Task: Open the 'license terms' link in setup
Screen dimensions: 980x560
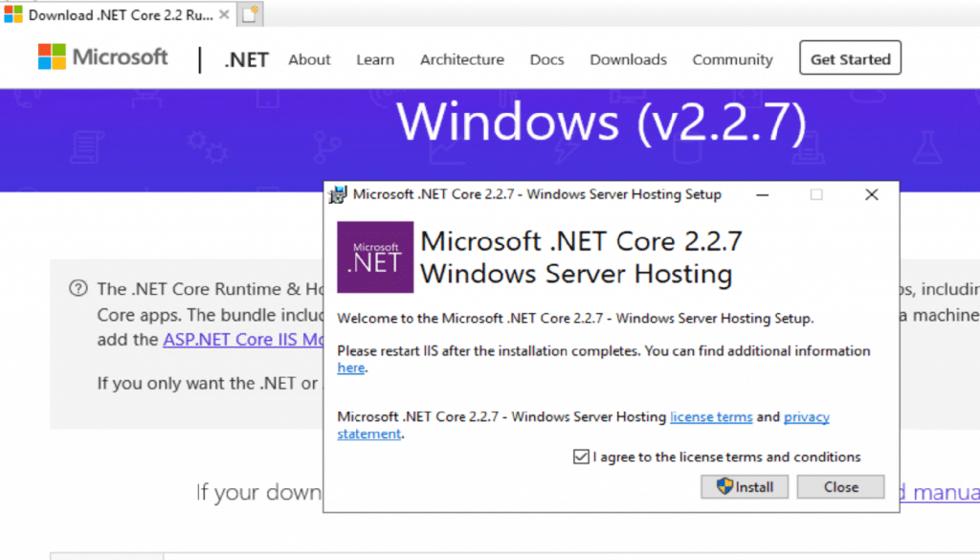Action: pyautogui.click(x=711, y=416)
